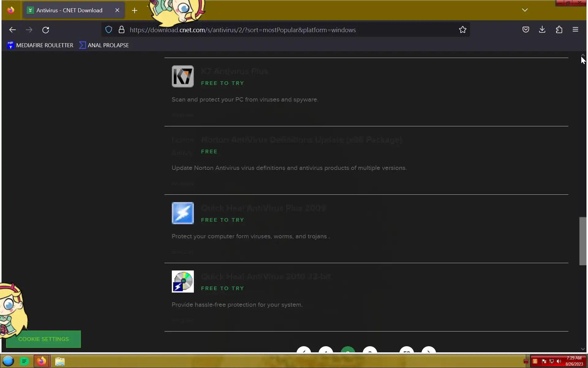588x368 pixels.
Task: Open a new tab with plus button
Action: [134, 10]
